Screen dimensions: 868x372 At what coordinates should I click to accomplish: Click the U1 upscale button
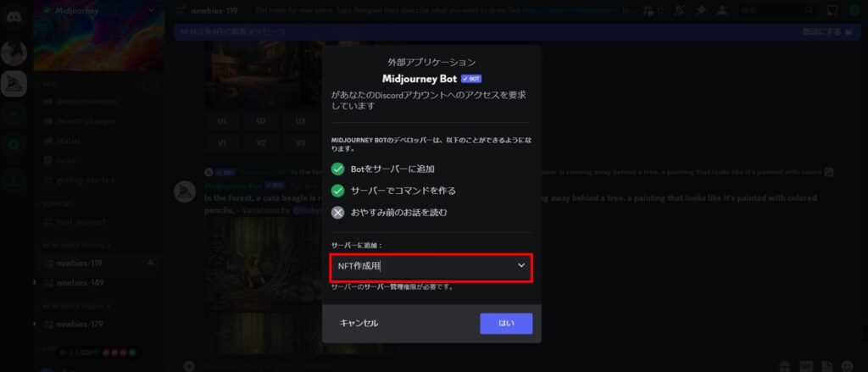(222, 121)
